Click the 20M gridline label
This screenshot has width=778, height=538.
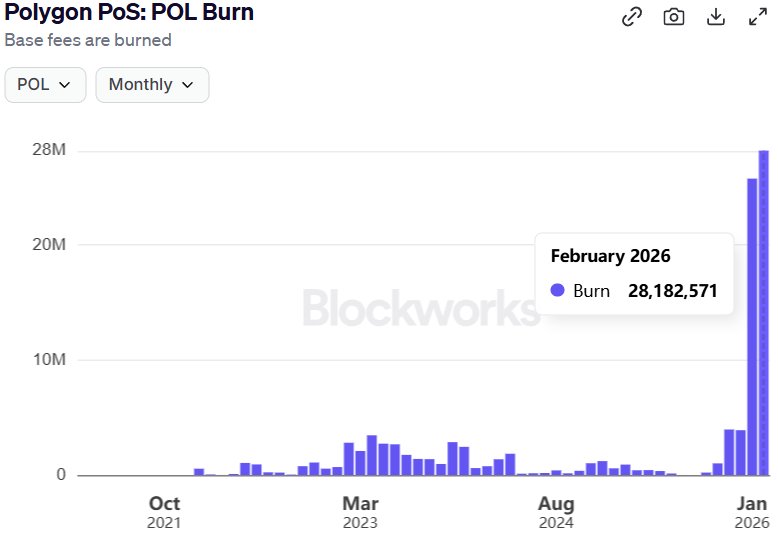pos(49,244)
